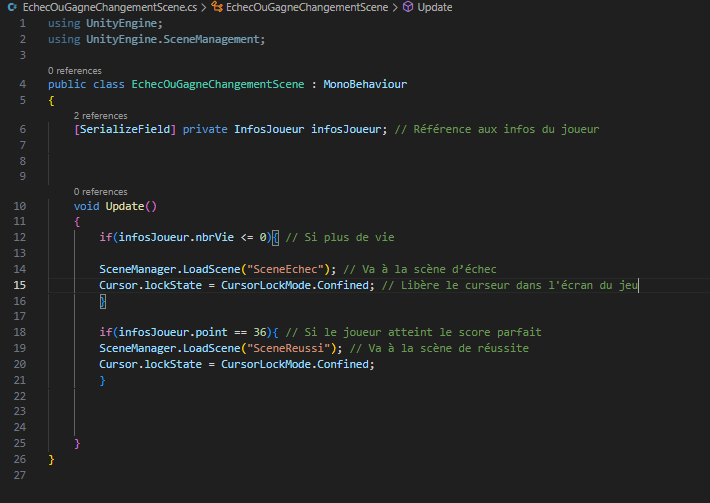Click the MonoBehaviour base class name
This screenshot has width=710, height=503.
(365, 84)
